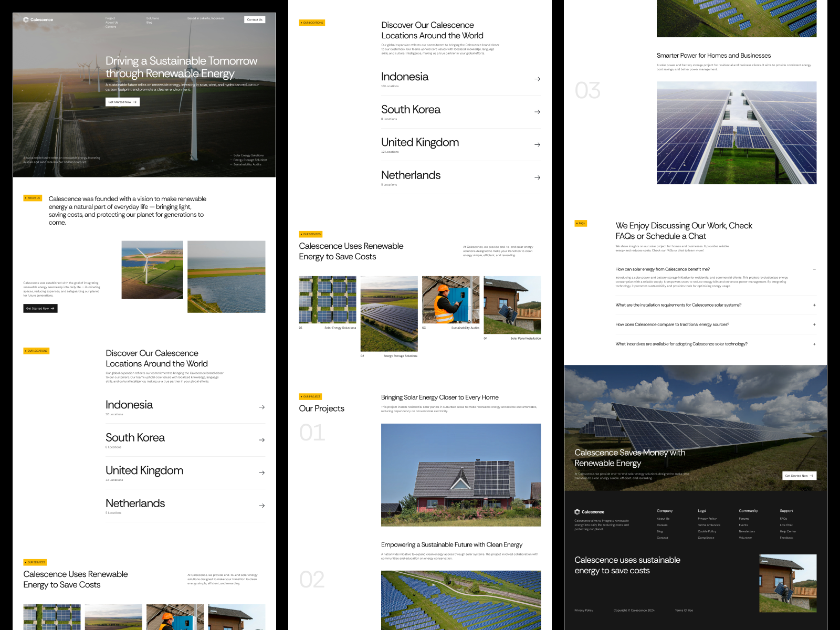Click the United Kingdom arrow in the middle page
The width and height of the screenshot is (840, 630).
[x=537, y=145]
